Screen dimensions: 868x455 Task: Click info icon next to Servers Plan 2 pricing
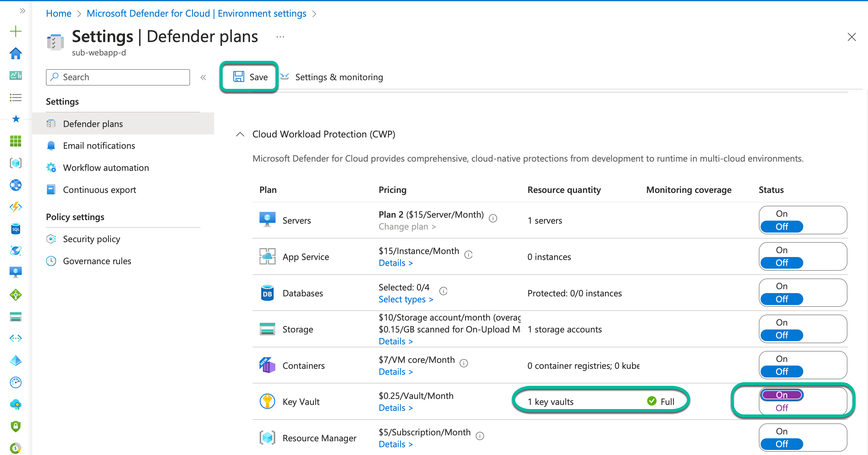(493, 218)
